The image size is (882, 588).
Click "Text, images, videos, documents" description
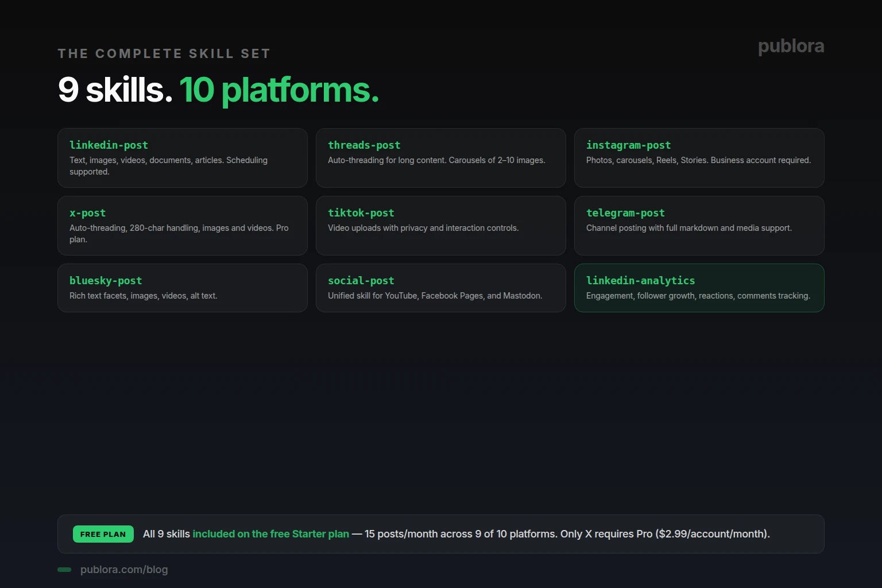[x=168, y=166]
